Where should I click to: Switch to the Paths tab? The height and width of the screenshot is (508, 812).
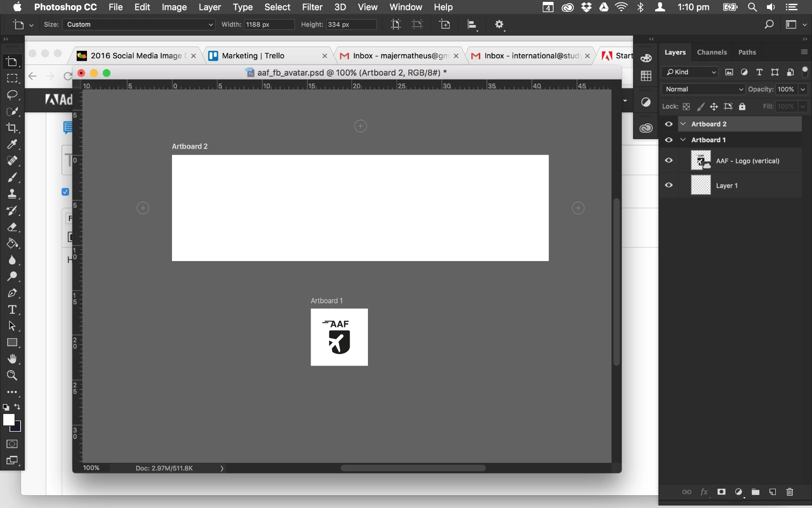(747, 52)
